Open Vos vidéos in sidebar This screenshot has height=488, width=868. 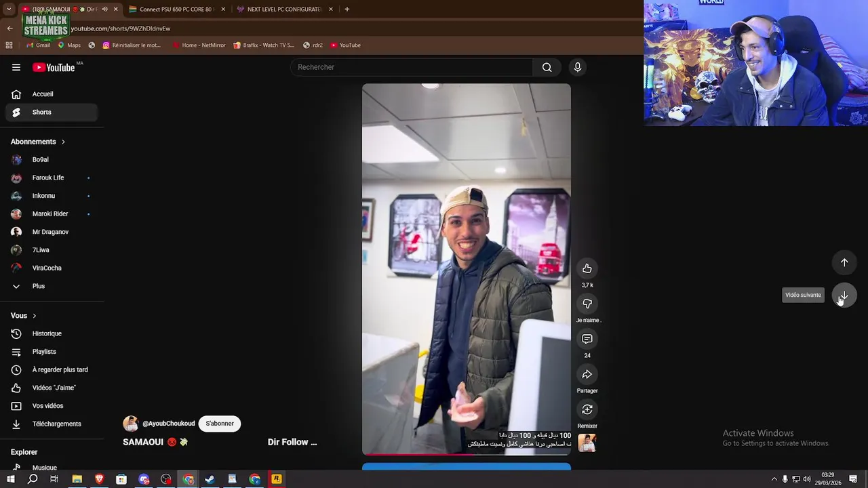52,406
